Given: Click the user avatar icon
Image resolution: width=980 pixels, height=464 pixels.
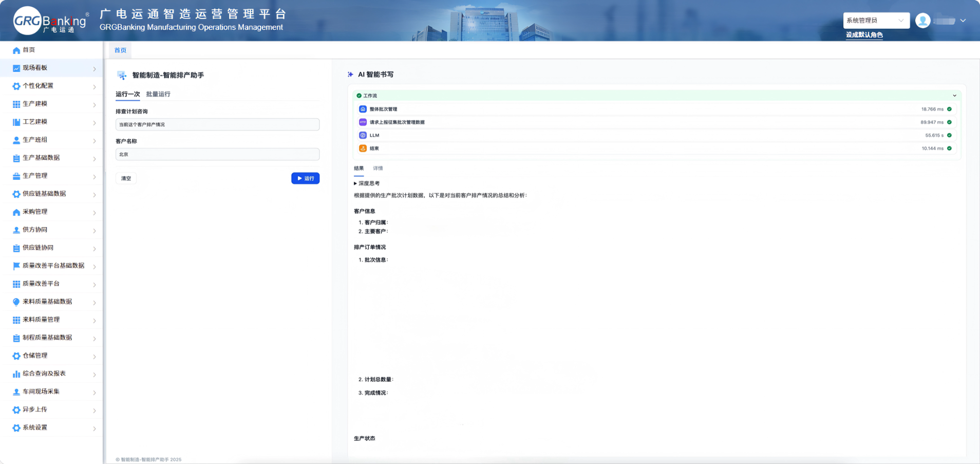Looking at the screenshot, I should pos(922,21).
